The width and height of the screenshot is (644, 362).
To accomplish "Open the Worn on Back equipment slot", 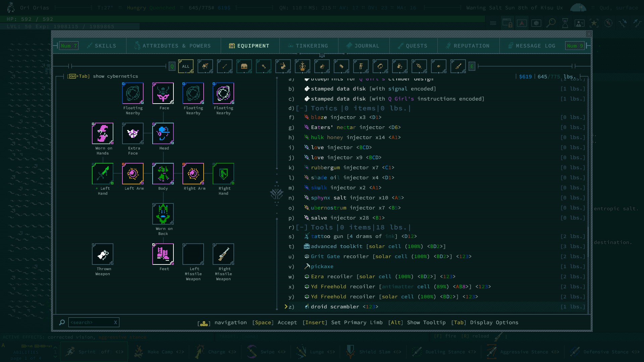I will (163, 214).
